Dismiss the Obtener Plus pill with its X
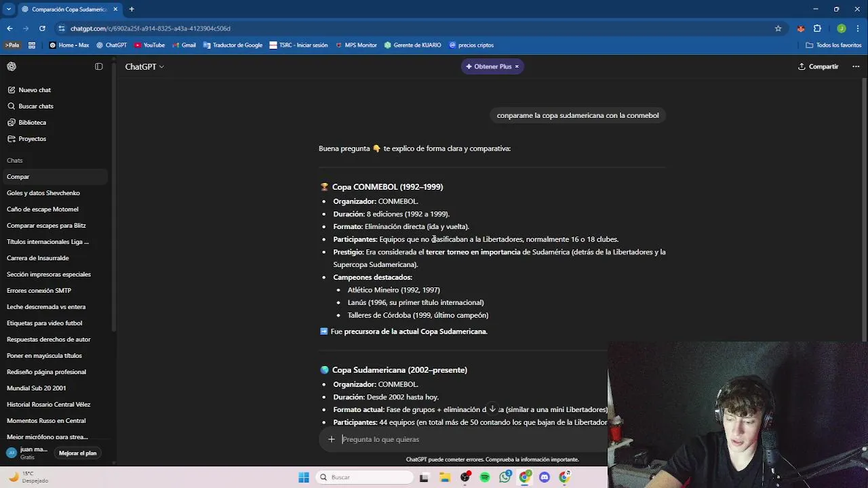868x488 pixels. [x=517, y=66]
